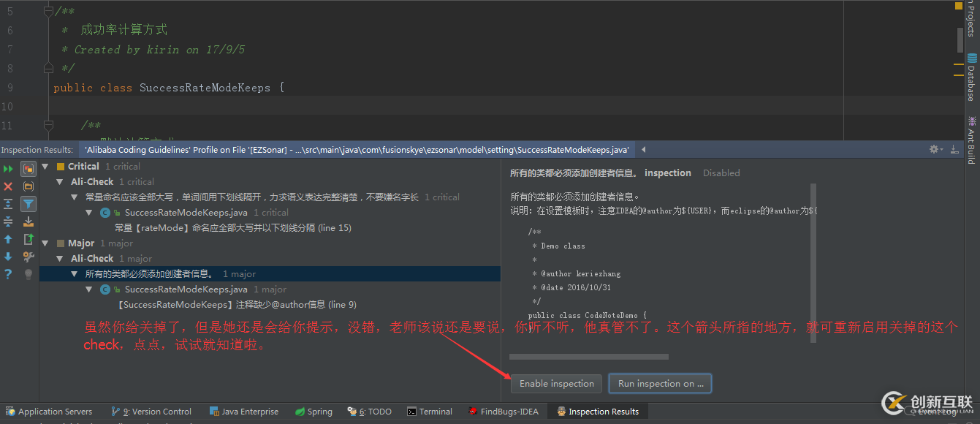Click the code folding marker at line 5
Image resolution: width=980 pixels, height=424 pixels.
[48, 11]
